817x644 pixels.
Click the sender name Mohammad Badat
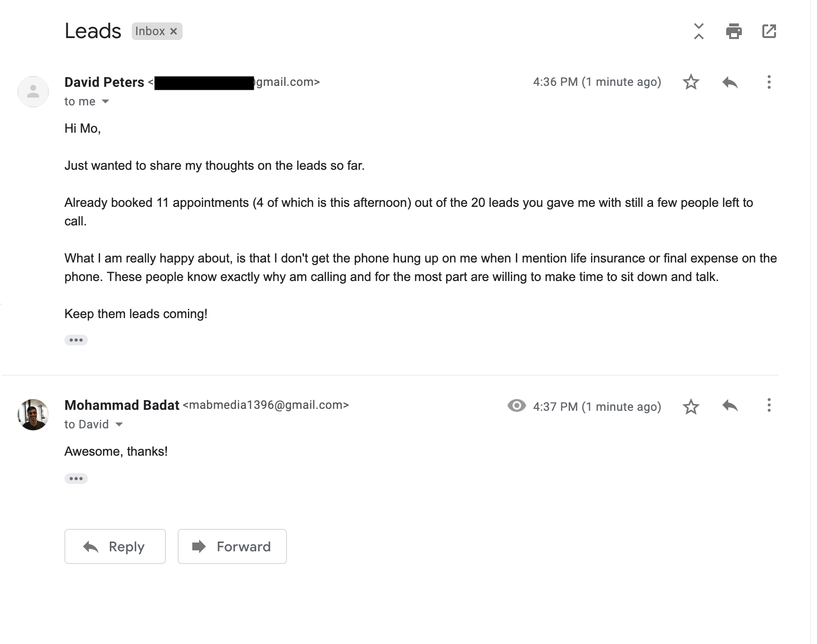point(122,405)
